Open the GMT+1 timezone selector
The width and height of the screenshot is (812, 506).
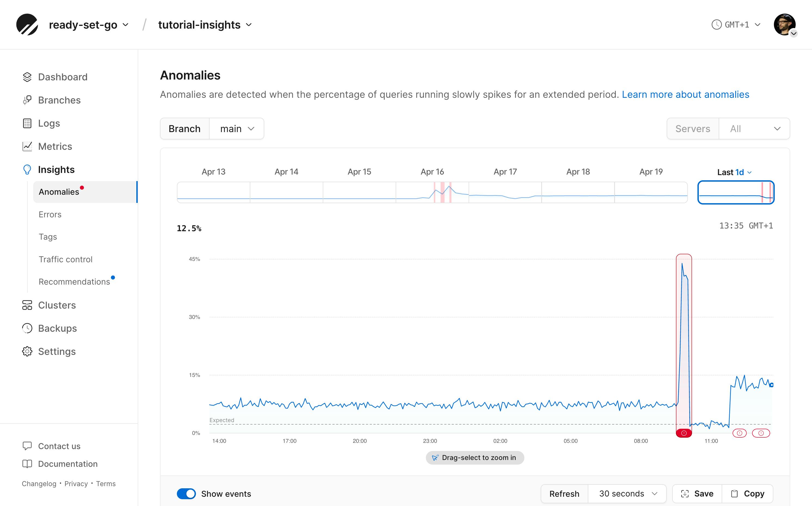point(736,25)
